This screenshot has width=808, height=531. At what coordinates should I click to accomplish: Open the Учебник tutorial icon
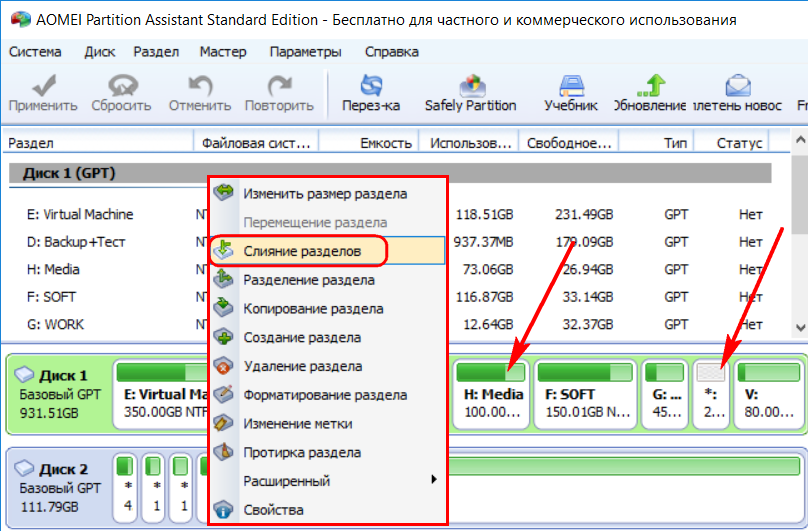571,92
